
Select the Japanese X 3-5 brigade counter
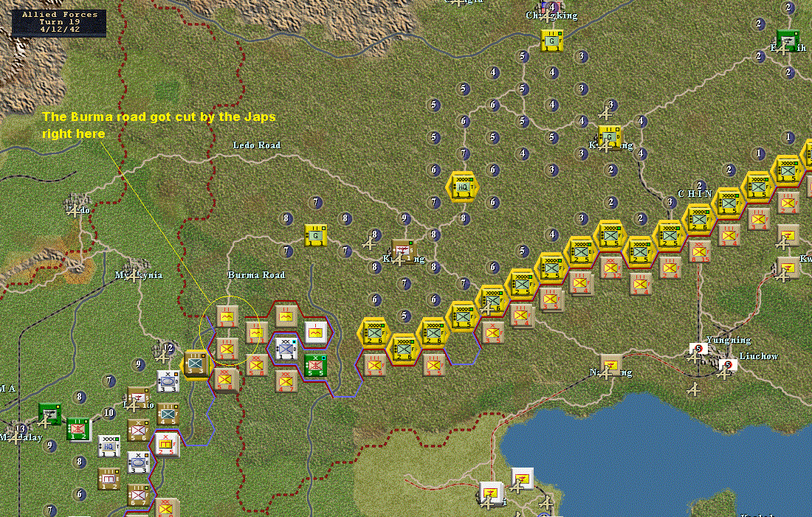[x=492, y=333]
